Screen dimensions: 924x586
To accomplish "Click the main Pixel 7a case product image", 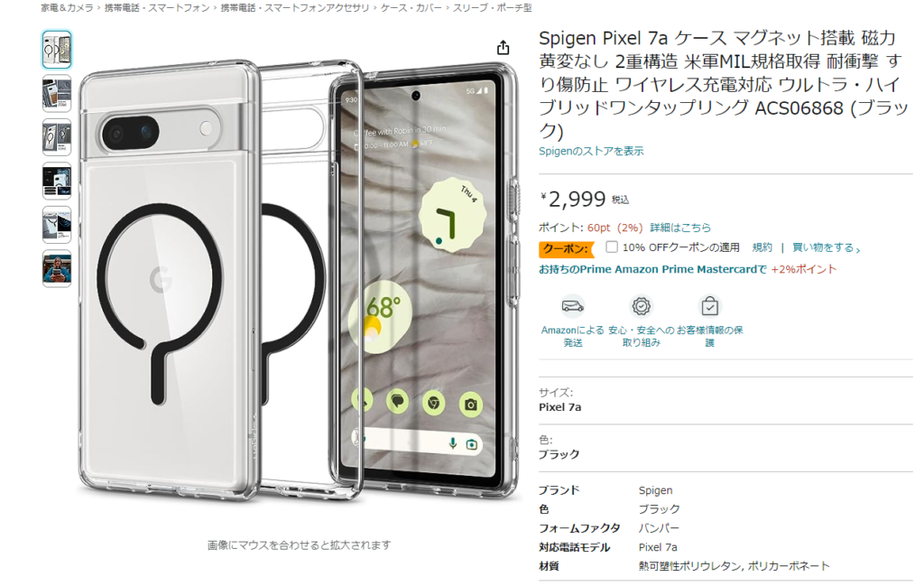I will (299, 280).
